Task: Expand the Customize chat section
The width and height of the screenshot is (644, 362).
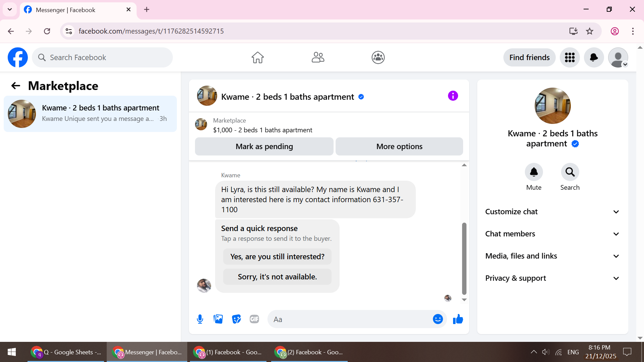Action: pyautogui.click(x=552, y=212)
